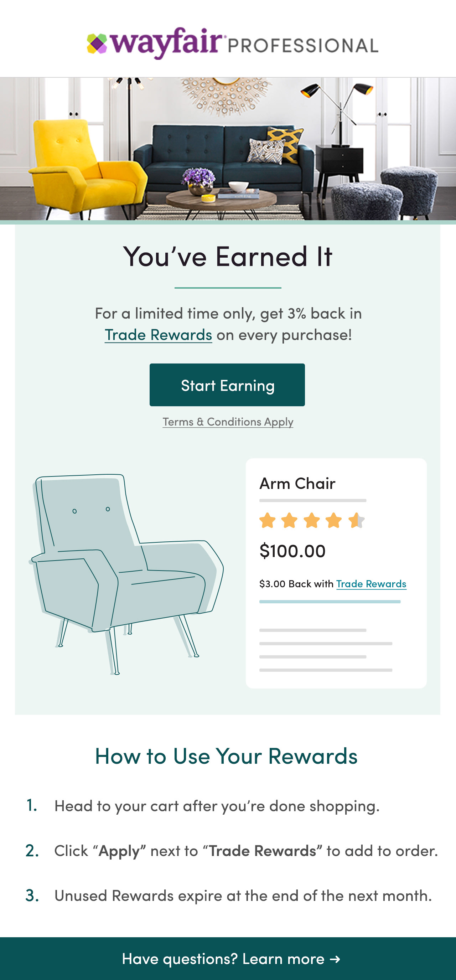Click the How to Use Your Rewards heading
The height and width of the screenshot is (980, 456).
tap(226, 755)
